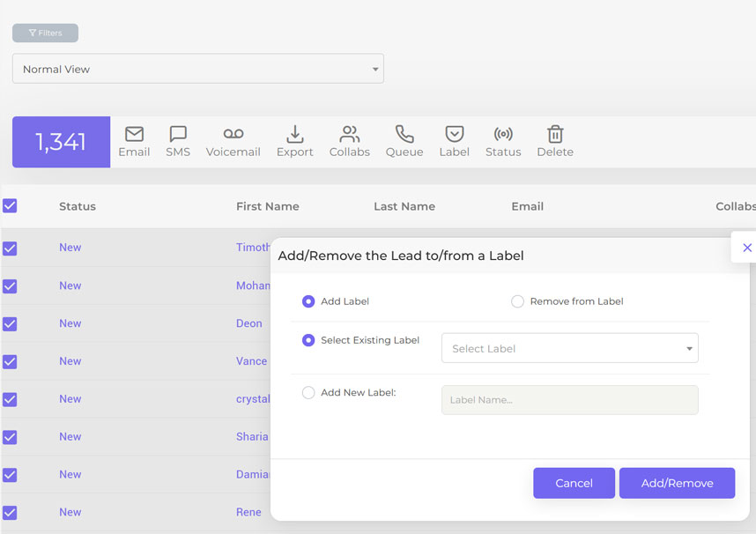Viewport: 756px width, 534px height.
Task: Click the Label icon in toolbar
Action: coord(454,134)
